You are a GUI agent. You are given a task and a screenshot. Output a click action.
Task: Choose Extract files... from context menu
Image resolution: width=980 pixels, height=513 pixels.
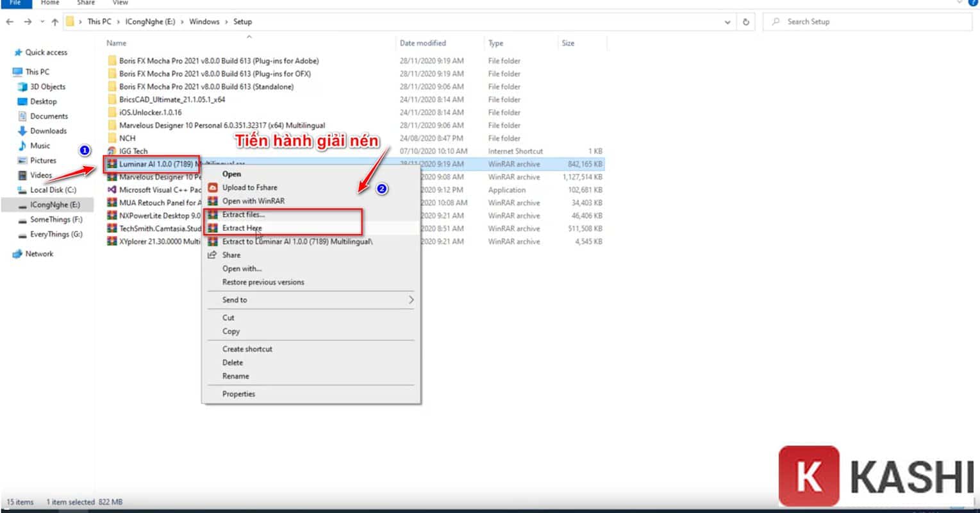pyautogui.click(x=244, y=215)
